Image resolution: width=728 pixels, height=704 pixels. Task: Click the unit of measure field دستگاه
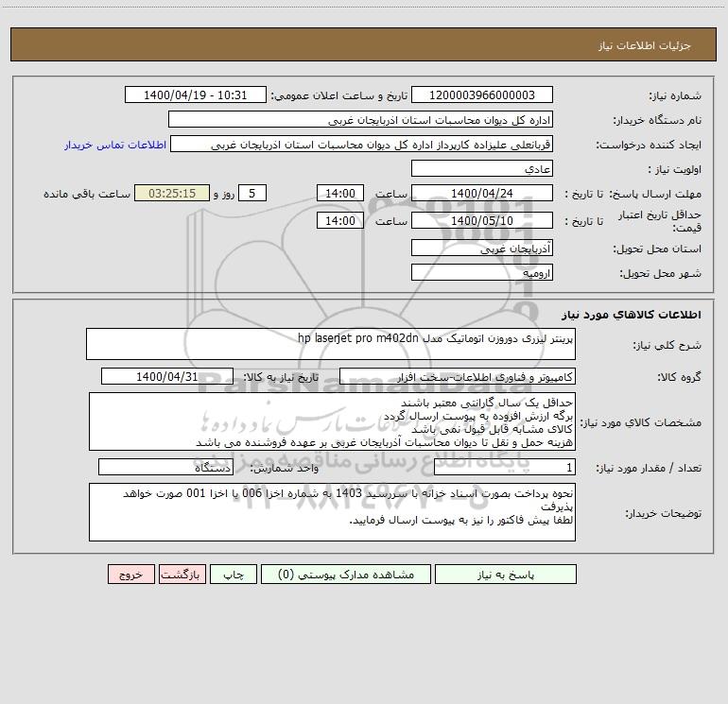165,468
